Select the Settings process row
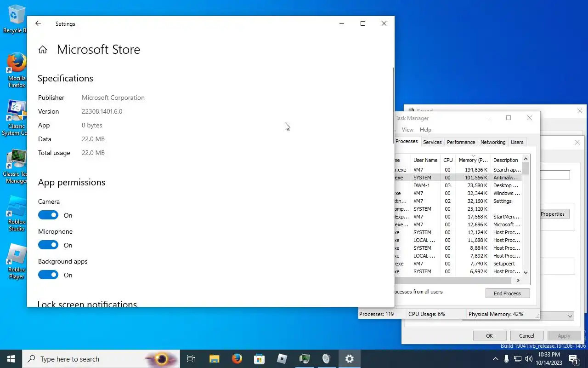The width and height of the screenshot is (588, 368). tap(458, 201)
